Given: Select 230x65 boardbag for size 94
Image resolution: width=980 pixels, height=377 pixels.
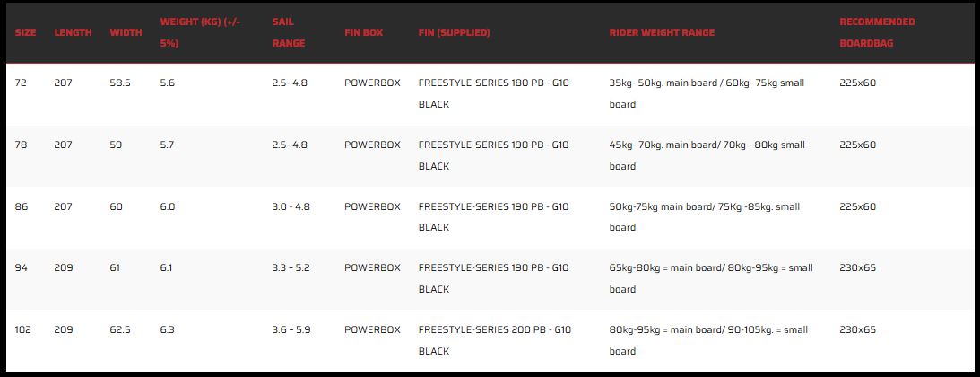Looking at the screenshot, I should click(857, 267).
